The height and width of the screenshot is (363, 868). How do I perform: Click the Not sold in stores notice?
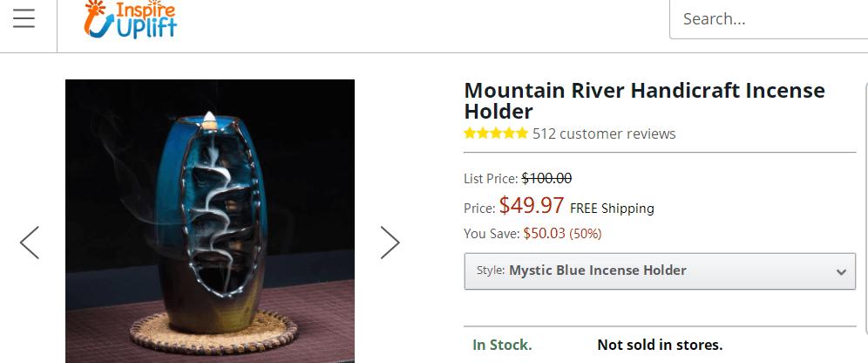[660, 345]
